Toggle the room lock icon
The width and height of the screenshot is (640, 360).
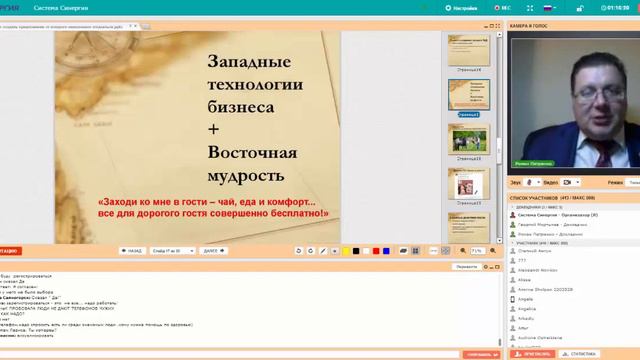coord(580,8)
